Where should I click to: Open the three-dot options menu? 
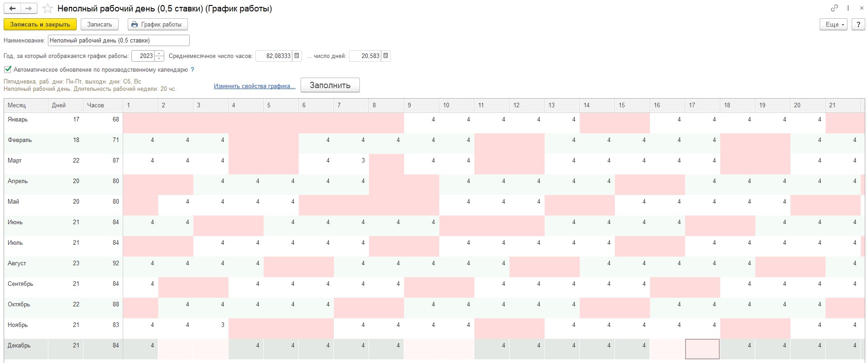click(x=848, y=8)
